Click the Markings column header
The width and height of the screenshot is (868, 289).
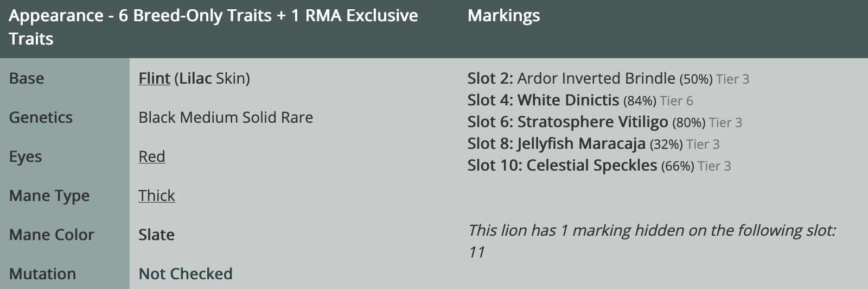(x=503, y=15)
